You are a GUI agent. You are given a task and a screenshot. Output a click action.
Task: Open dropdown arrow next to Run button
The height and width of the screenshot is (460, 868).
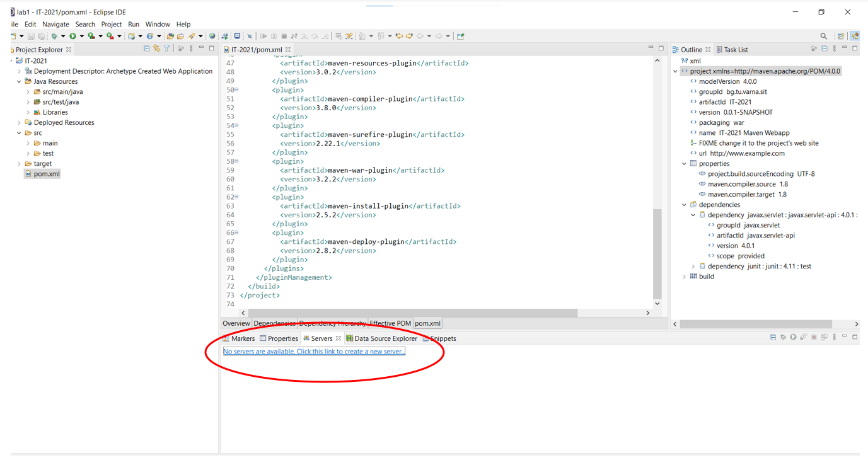click(x=81, y=36)
